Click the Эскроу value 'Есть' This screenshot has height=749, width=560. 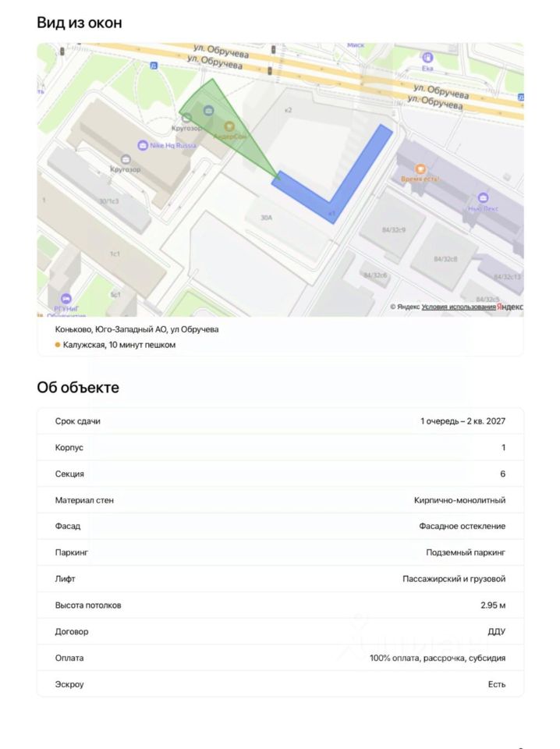497,684
